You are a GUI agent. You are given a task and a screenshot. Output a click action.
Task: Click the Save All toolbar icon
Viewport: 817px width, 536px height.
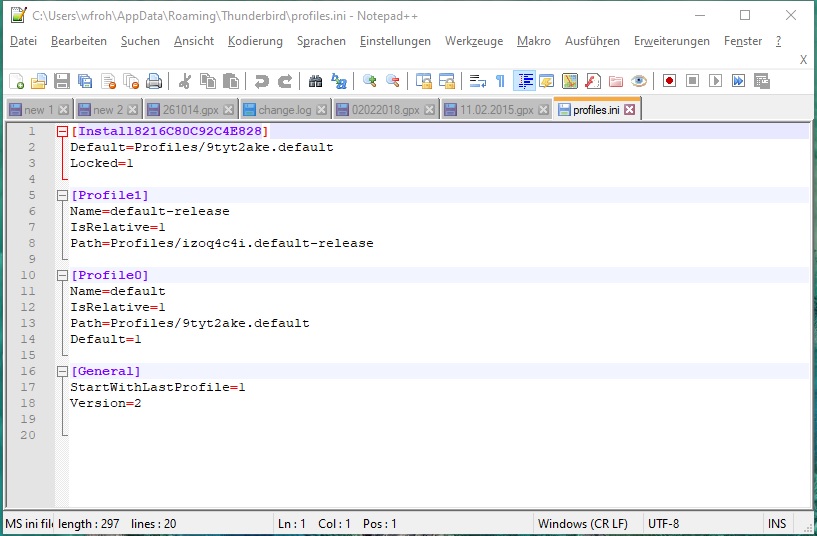(x=85, y=81)
